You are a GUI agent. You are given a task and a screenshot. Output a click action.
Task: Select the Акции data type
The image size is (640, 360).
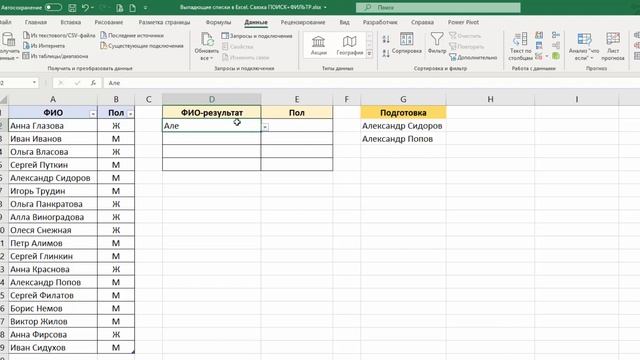coord(318,45)
